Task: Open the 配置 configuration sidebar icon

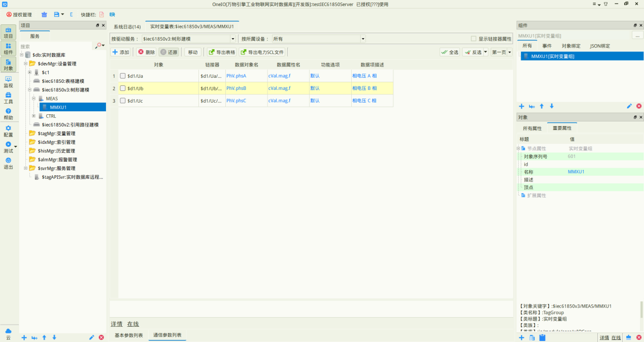Action: [8, 131]
